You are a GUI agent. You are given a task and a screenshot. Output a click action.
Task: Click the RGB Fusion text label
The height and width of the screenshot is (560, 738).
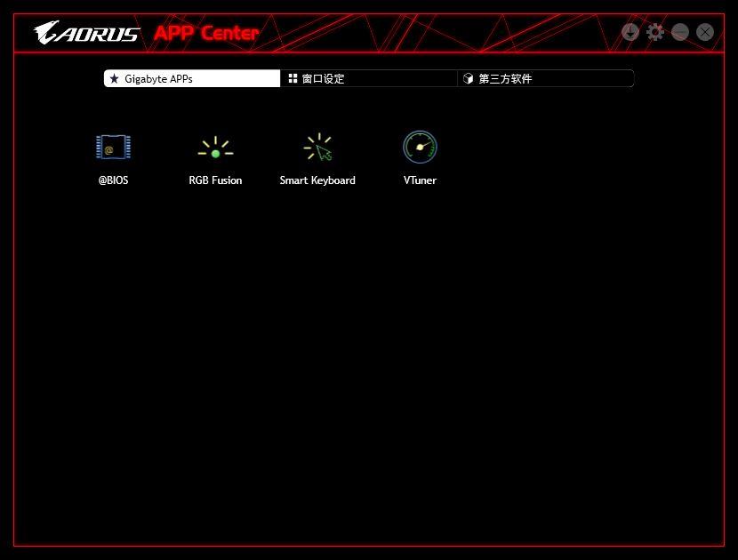pos(215,180)
